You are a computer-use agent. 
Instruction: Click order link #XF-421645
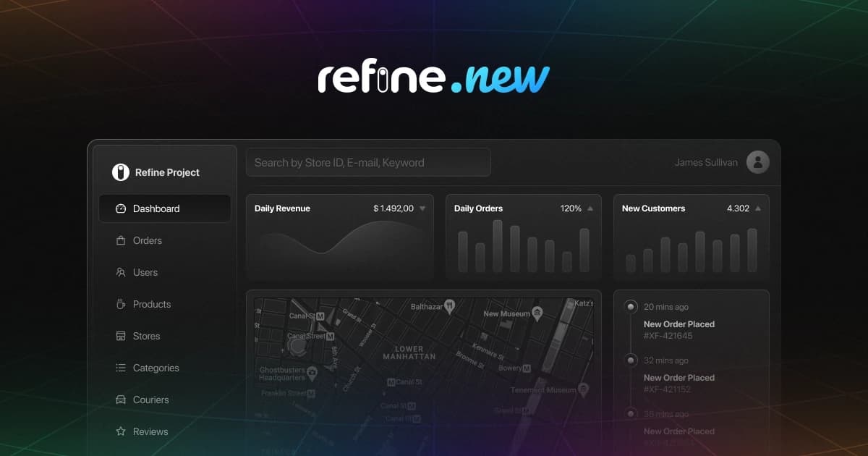tap(668, 335)
